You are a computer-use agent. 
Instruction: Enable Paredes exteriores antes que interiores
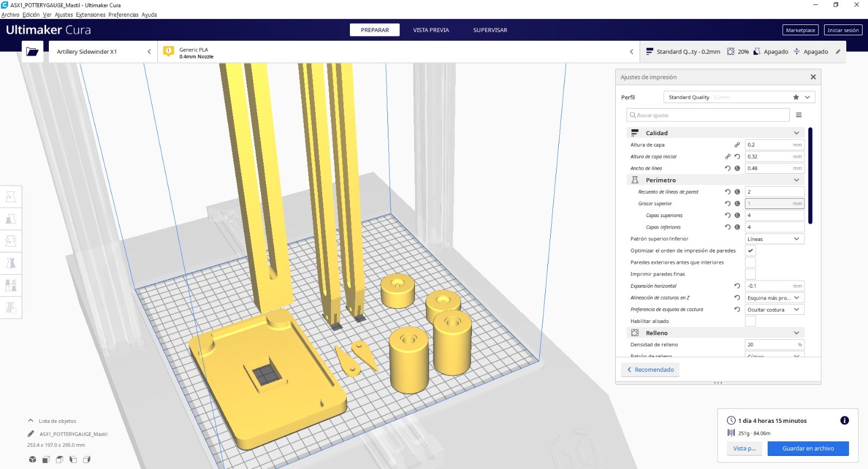click(x=750, y=262)
